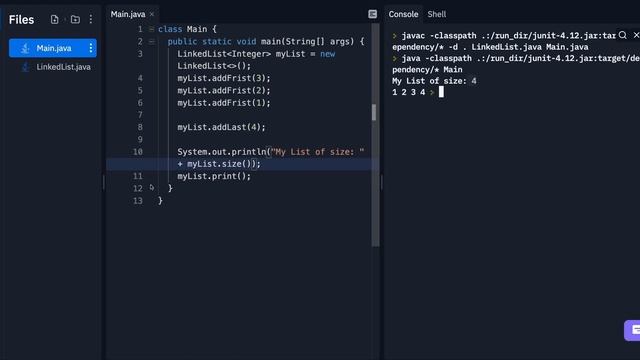Open the Files panel three-dot menu
640x360 pixels.
click(x=91, y=19)
